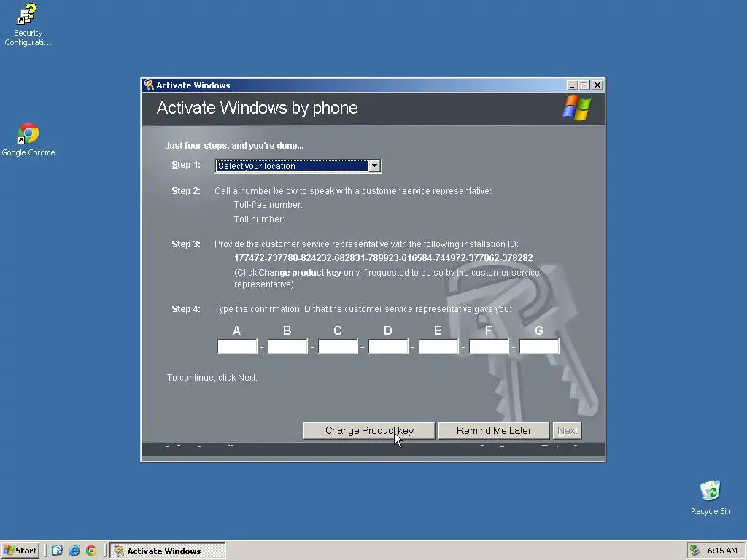Click 'To continue, click Next.' text
Screen dimensions: 747x560
212,378
